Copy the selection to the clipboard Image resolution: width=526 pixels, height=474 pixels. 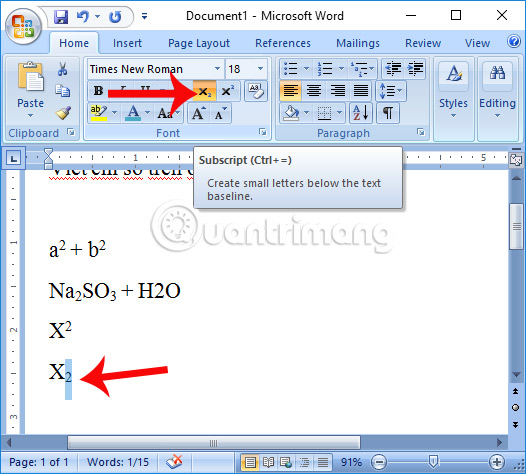tap(62, 91)
